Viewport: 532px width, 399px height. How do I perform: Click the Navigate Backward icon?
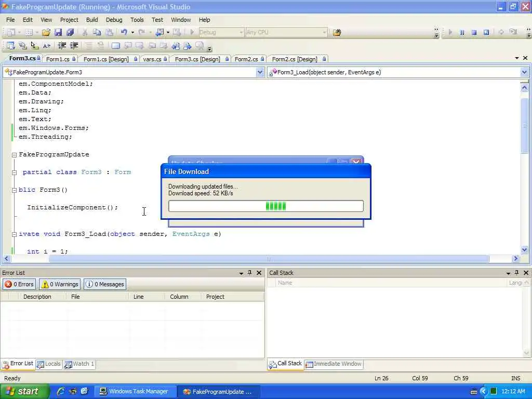tap(160, 32)
